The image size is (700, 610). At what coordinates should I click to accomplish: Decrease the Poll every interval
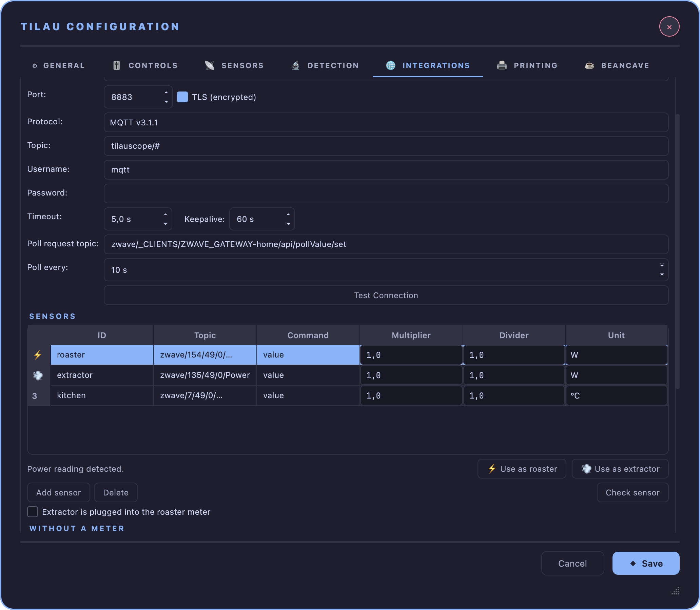662,274
